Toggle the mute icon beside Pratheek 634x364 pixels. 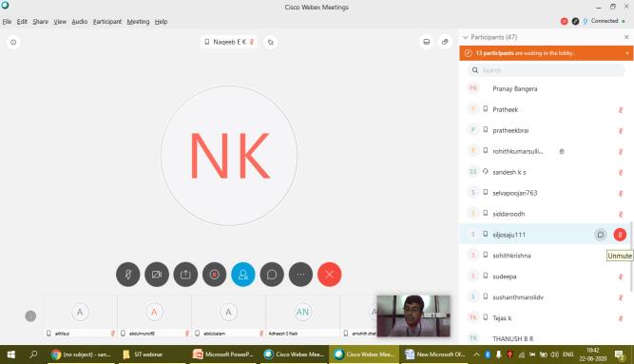(621, 109)
